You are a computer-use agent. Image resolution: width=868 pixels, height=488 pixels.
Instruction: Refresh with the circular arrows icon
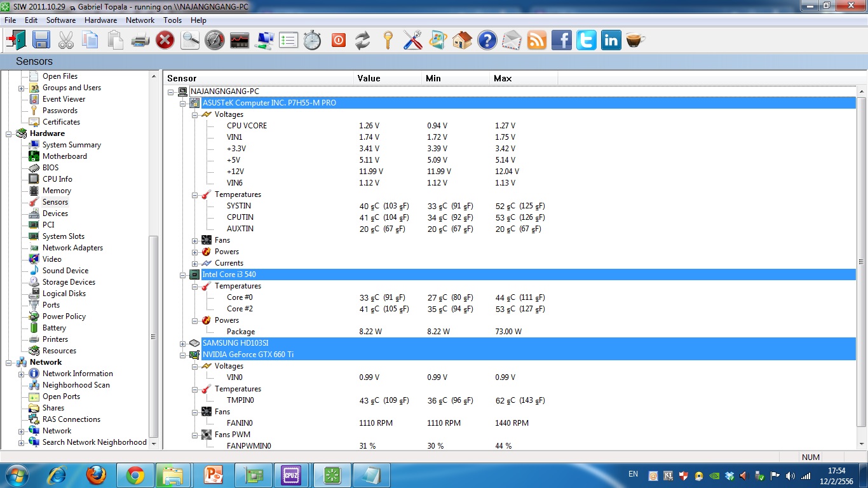[362, 41]
